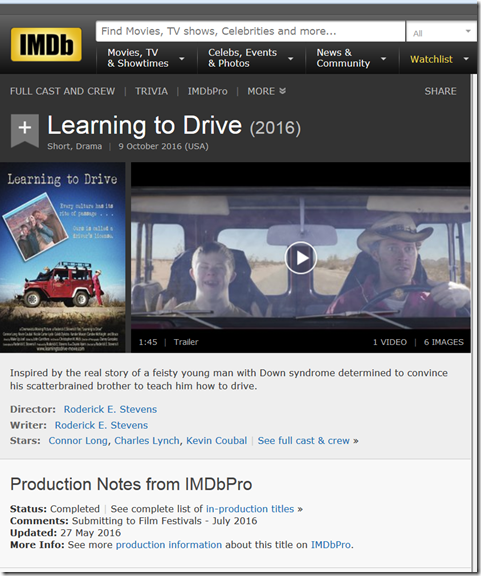Image resolution: width=481 pixels, height=576 pixels.
Task: Play the trailer video
Action: (301, 258)
